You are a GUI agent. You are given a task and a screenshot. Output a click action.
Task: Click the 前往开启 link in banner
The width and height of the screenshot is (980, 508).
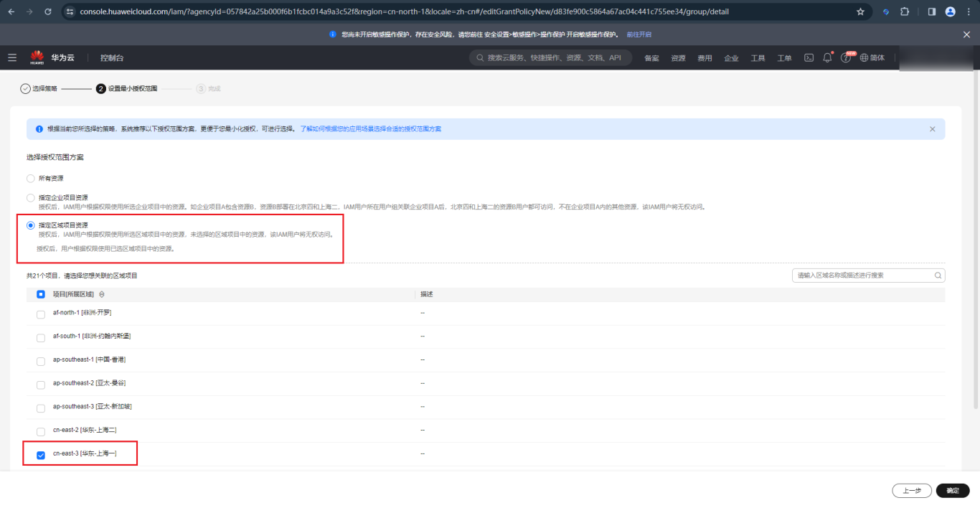coord(639,34)
